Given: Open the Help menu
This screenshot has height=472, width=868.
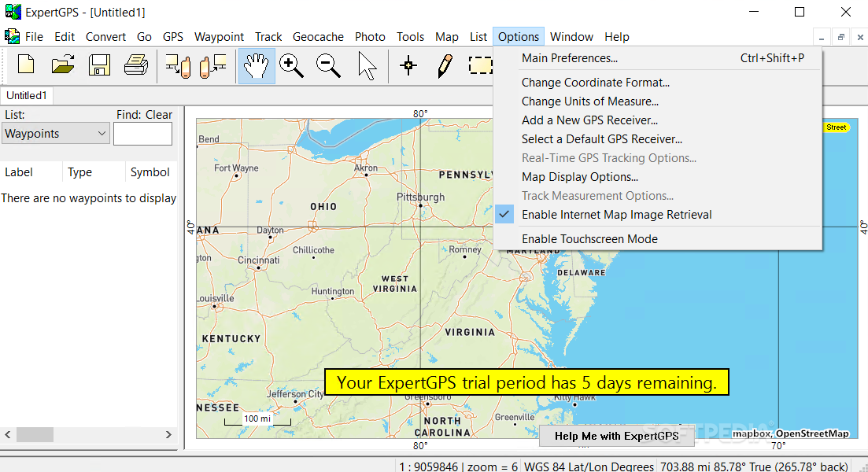Looking at the screenshot, I should point(617,36).
